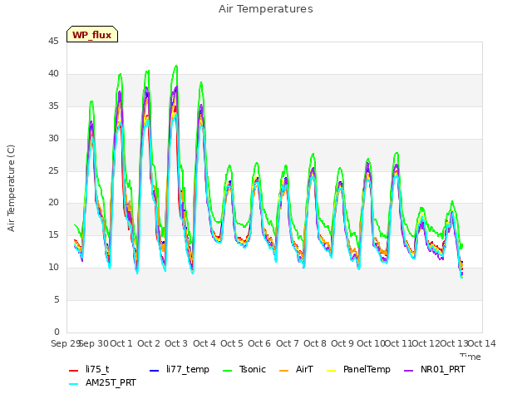The image size is (532, 399).
Task: Toggle the AM25T_PRT legend entry
Action: [102, 382]
